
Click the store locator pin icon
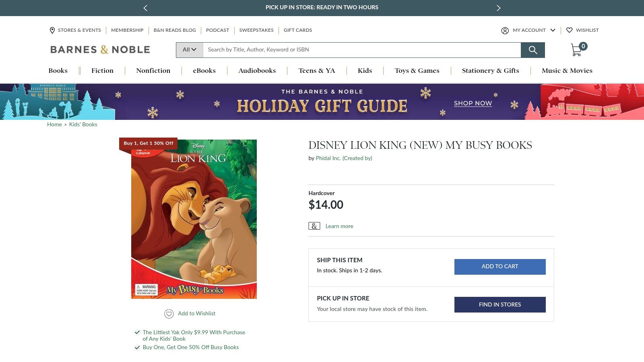point(52,30)
